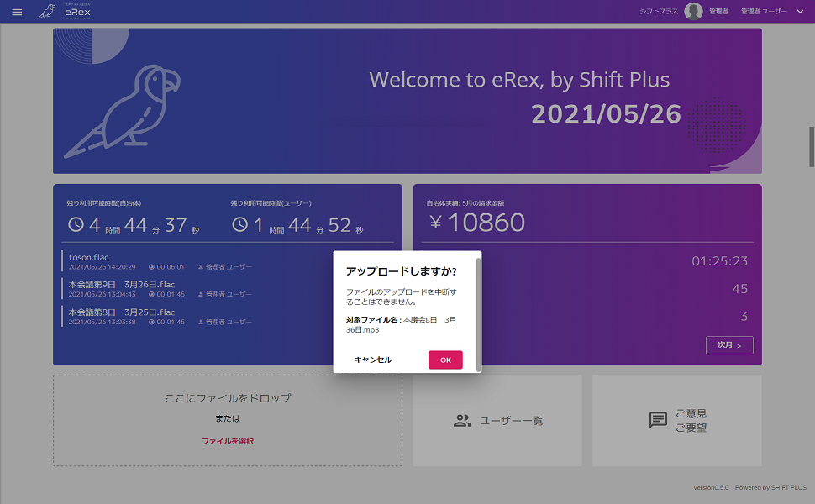Viewport: 815px width, 504px height.
Task: Open the ご意見ご要望 feedback card
Action: tap(676, 420)
